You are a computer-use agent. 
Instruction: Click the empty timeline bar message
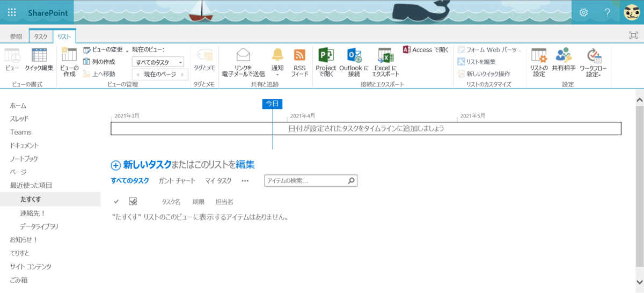pyautogui.click(x=366, y=129)
